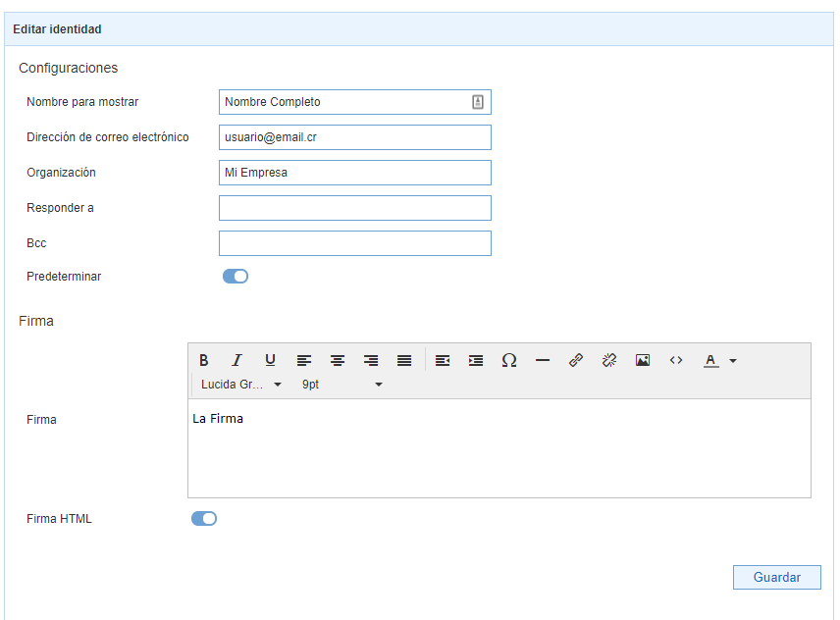Focus the Responder a input field
Screen dimensions: 840x620
[354, 208]
